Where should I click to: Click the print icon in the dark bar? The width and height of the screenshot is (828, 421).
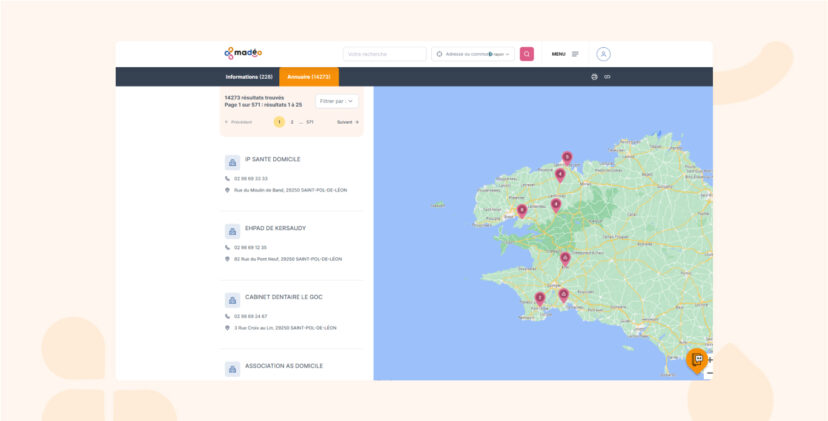594,77
